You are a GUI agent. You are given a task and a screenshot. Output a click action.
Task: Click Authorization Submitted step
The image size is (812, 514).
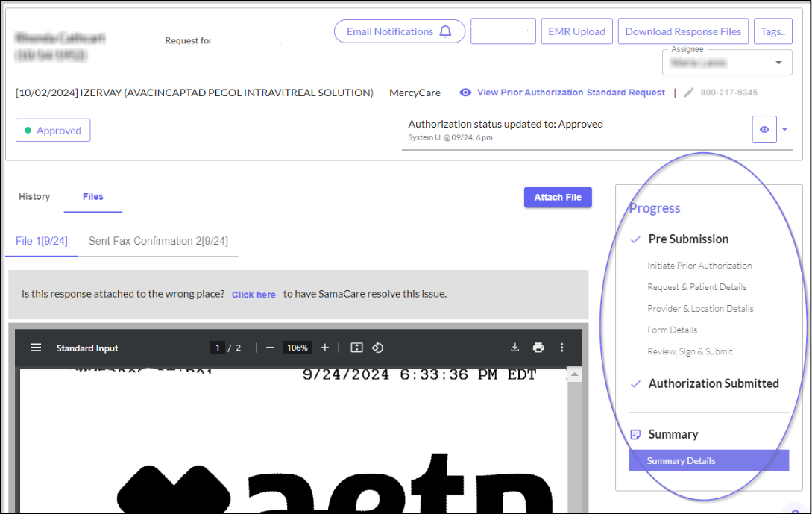tap(714, 383)
